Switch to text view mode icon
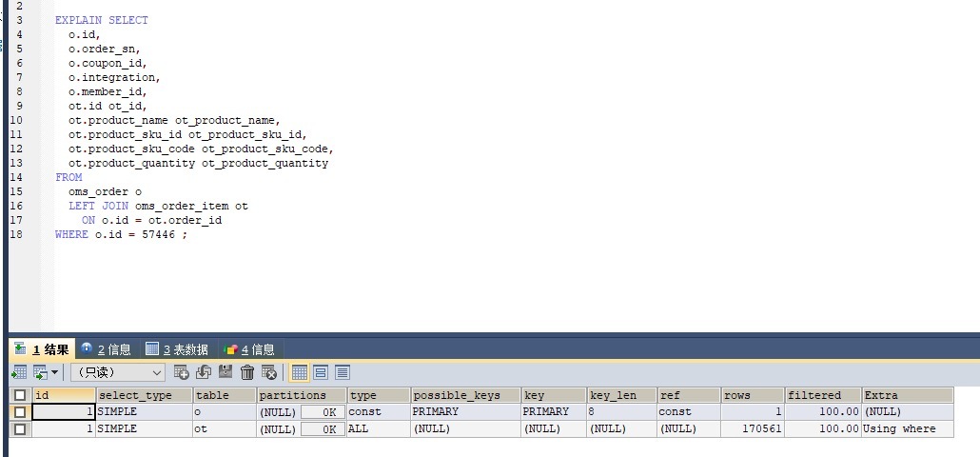Image resolution: width=980 pixels, height=457 pixels. 343,372
